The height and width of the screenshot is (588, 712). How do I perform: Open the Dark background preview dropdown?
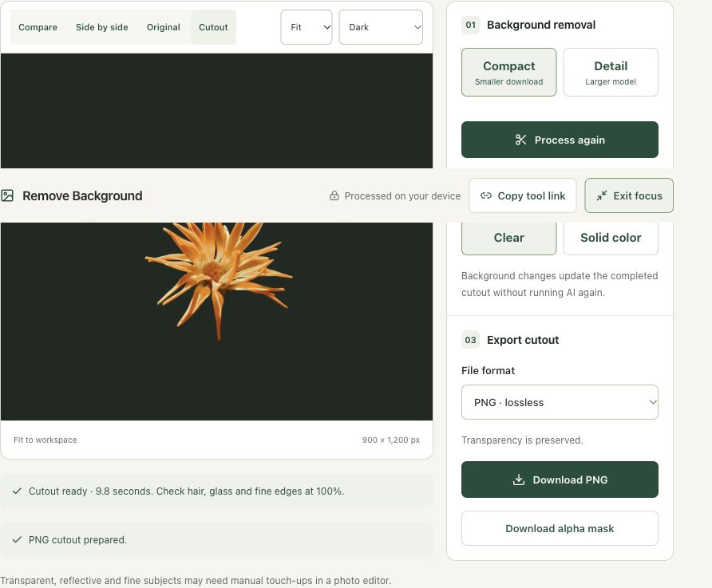381,27
